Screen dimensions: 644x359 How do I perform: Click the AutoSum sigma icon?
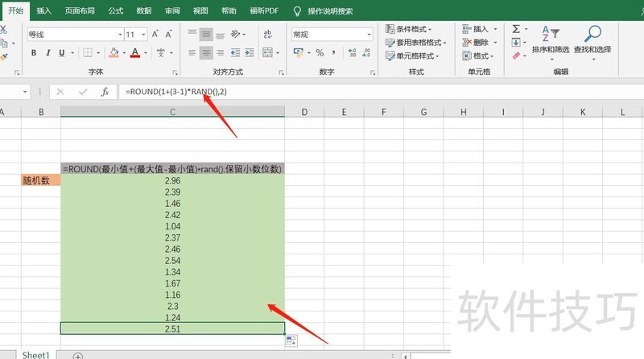pyautogui.click(x=516, y=29)
